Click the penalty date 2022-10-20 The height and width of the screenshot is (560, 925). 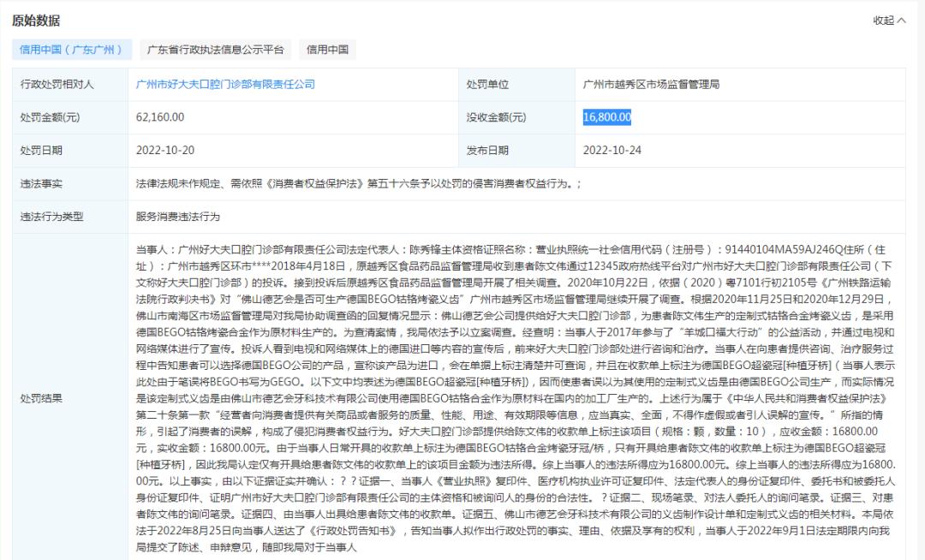(165, 150)
